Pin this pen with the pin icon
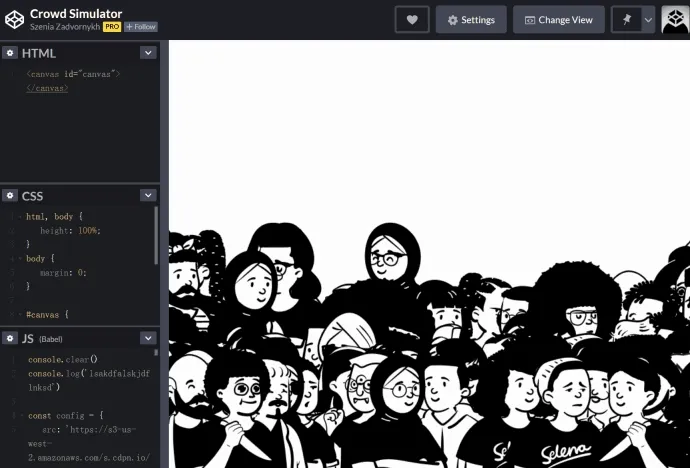The image size is (690, 468). tap(626, 19)
